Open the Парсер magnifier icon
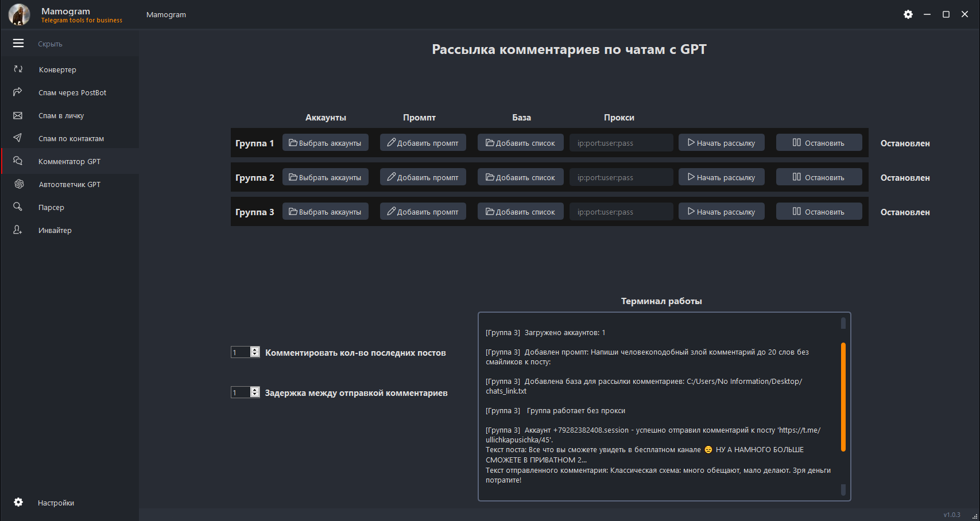 click(18, 207)
